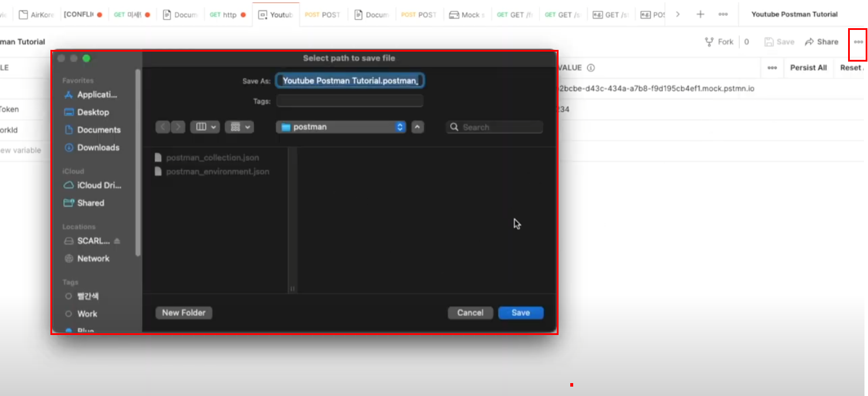
Task: Select Documents in the save dialog sidebar
Action: (92, 130)
